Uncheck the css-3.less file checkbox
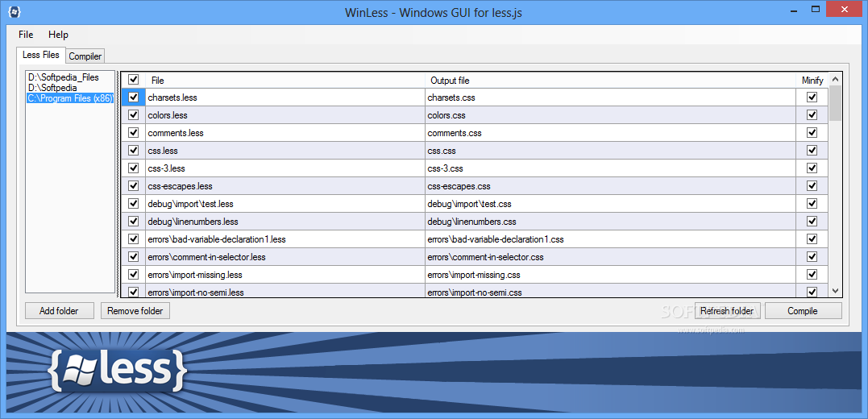 [134, 168]
